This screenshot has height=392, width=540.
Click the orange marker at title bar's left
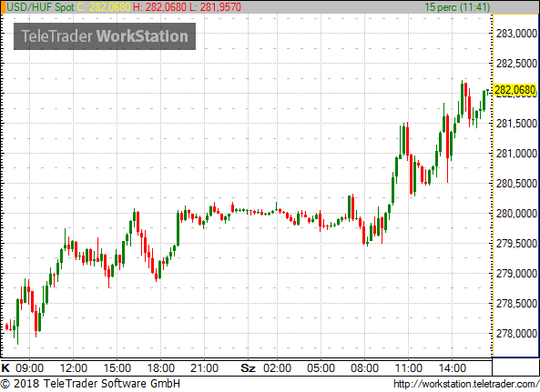pyautogui.click(x=3, y=7)
